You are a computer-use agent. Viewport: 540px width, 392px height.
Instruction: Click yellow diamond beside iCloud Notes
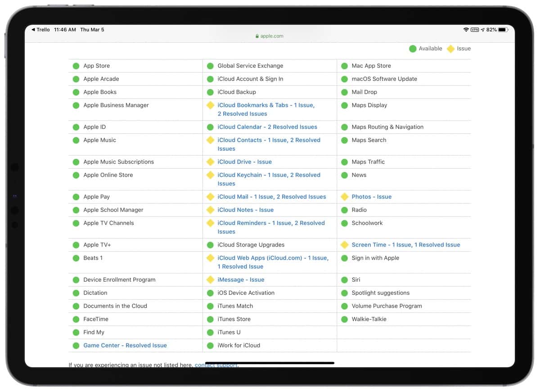pyautogui.click(x=210, y=210)
